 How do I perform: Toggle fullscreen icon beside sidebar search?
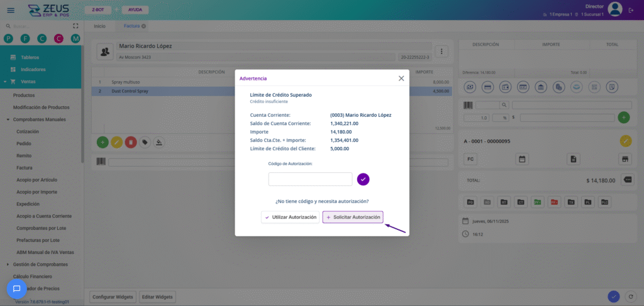[x=76, y=26]
